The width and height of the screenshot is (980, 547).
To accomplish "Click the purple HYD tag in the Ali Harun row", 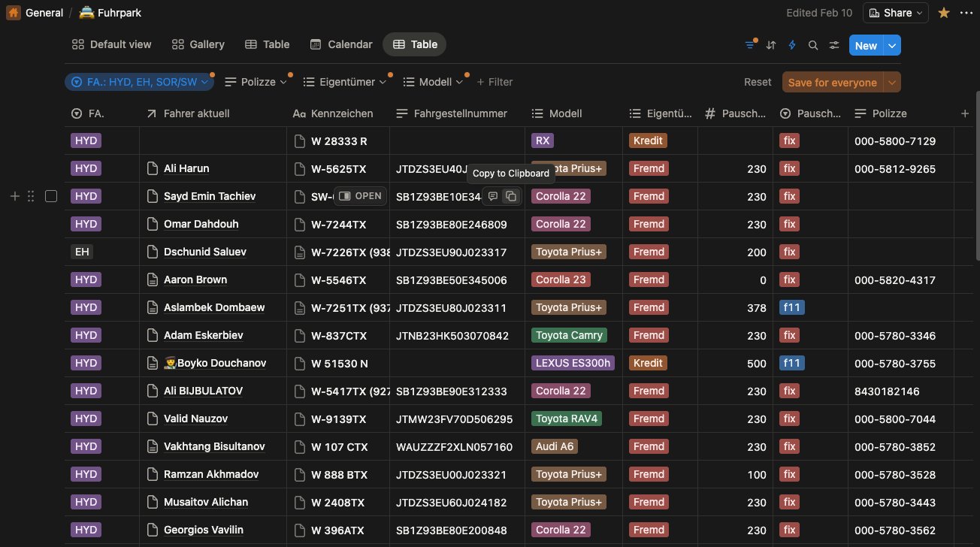I will click(x=86, y=169).
